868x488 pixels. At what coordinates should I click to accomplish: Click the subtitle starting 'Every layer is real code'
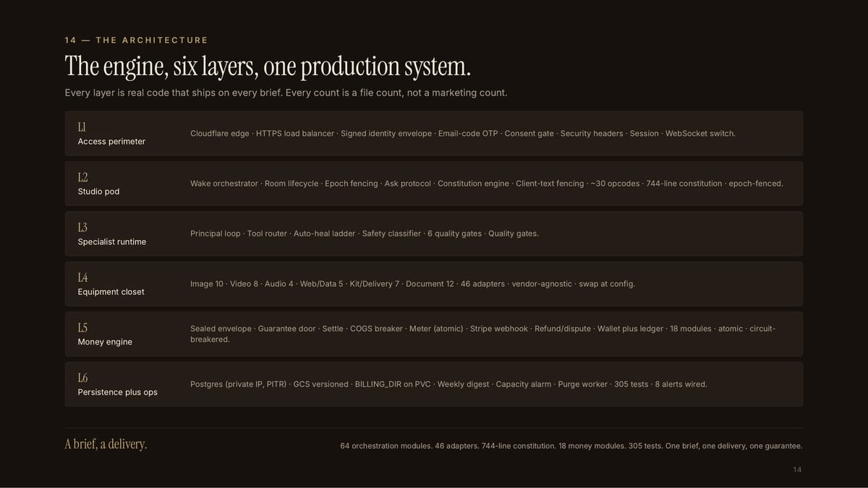point(286,93)
